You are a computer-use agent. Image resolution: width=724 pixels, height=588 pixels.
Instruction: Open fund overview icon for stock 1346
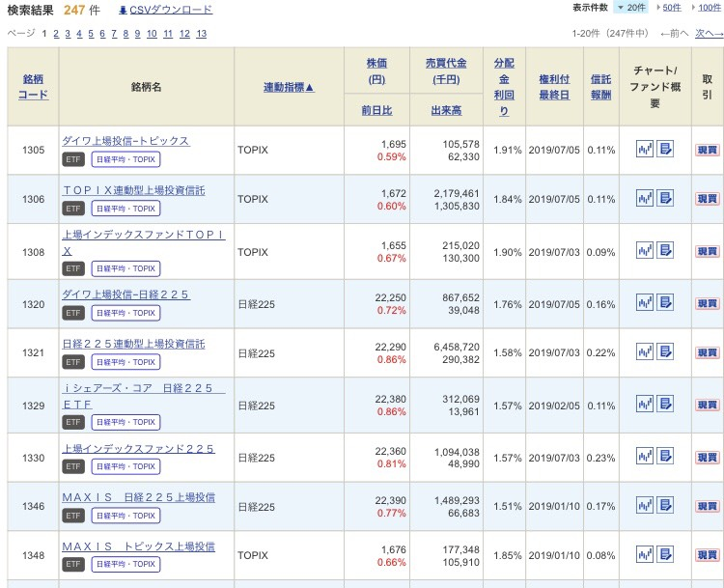click(x=665, y=505)
